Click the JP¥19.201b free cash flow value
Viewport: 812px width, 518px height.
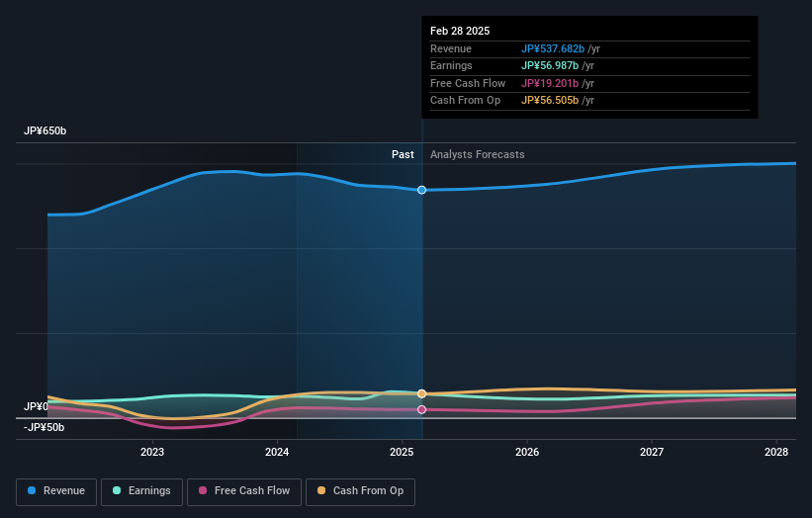(x=550, y=83)
